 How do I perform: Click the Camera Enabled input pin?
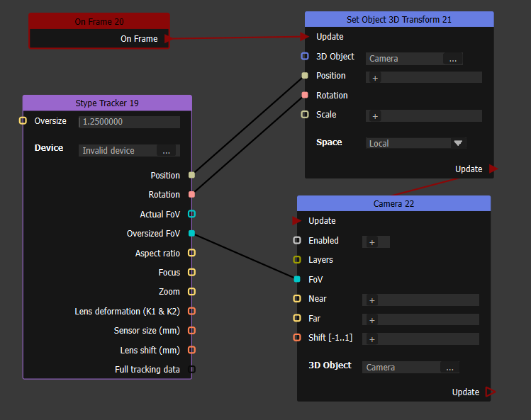point(297,241)
